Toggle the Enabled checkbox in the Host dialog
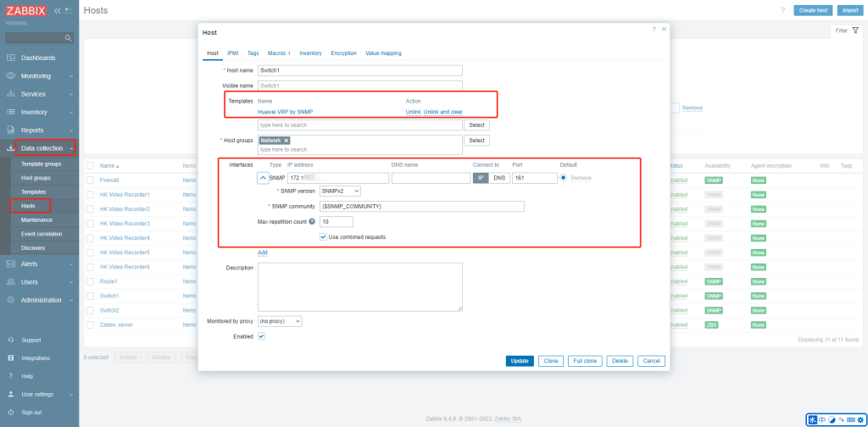This screenshot has width=868, height=427. [262, 336]
